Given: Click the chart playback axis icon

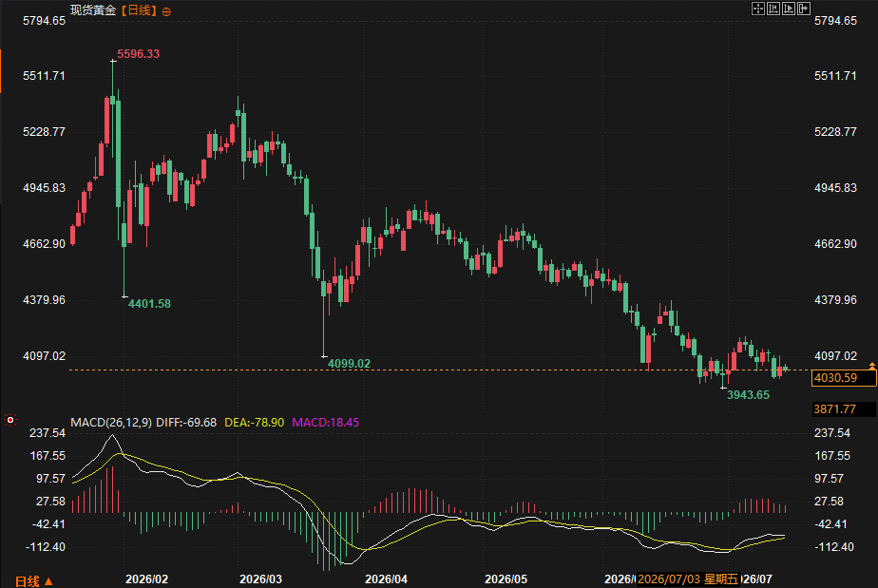Looking at the screenshot, I should pyautogui.click(x=789, y=9).
